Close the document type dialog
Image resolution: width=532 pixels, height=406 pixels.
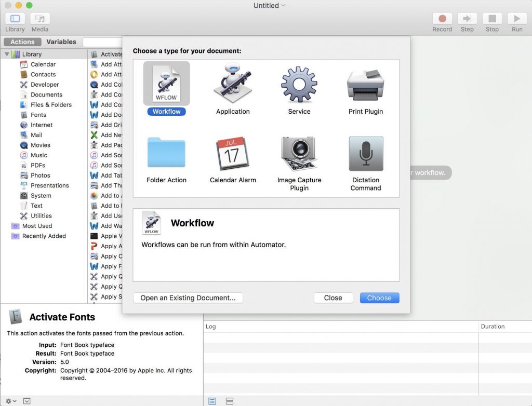[333, 298]
